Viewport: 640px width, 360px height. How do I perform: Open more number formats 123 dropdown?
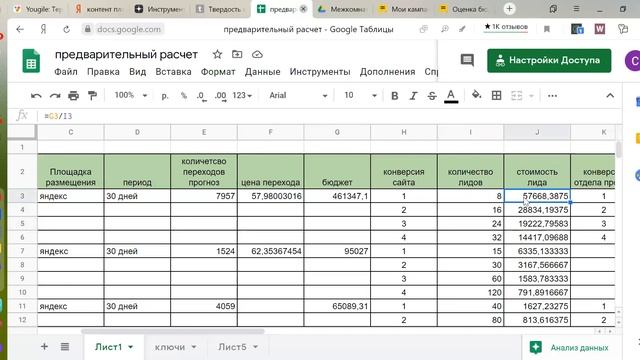242,96
